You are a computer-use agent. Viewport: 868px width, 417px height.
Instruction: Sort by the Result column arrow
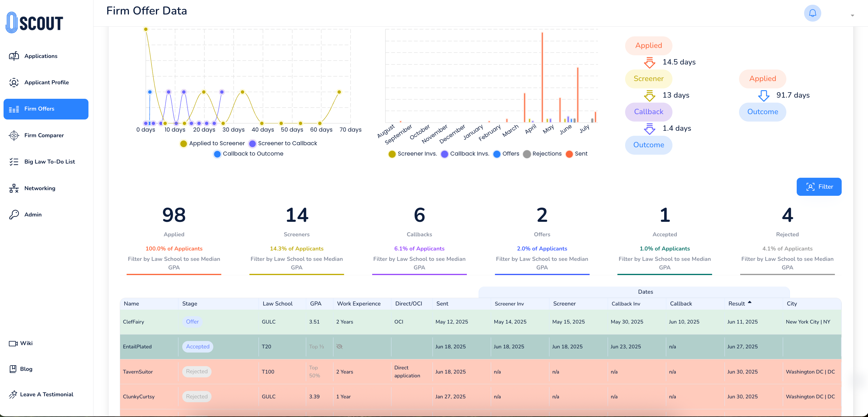pyautogui.click(x=750, y=302)
